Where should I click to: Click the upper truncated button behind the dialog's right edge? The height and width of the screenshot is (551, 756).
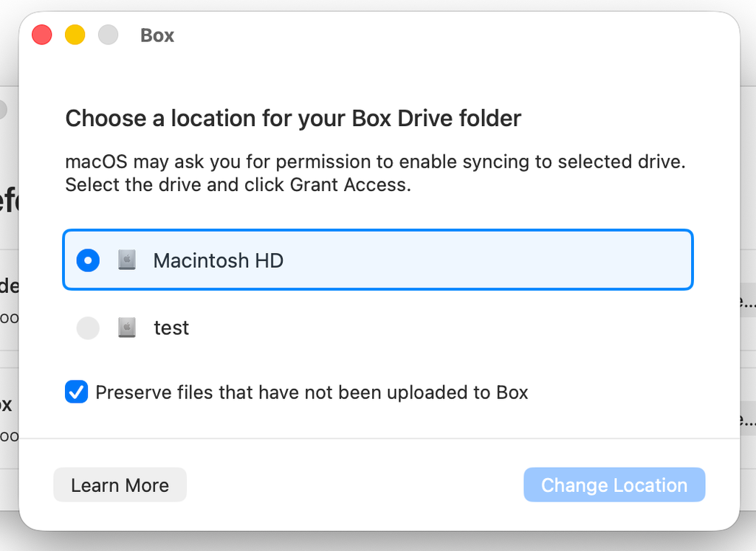pyautogui.click(x=747, y=302)
